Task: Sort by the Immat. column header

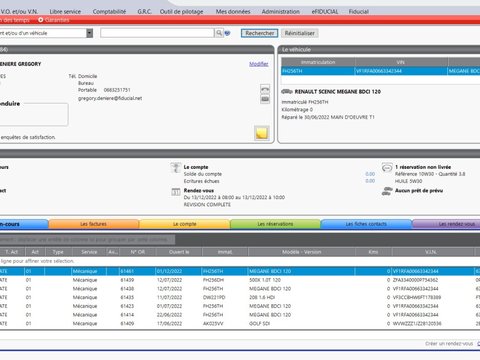Action: (x=225, y=252)
